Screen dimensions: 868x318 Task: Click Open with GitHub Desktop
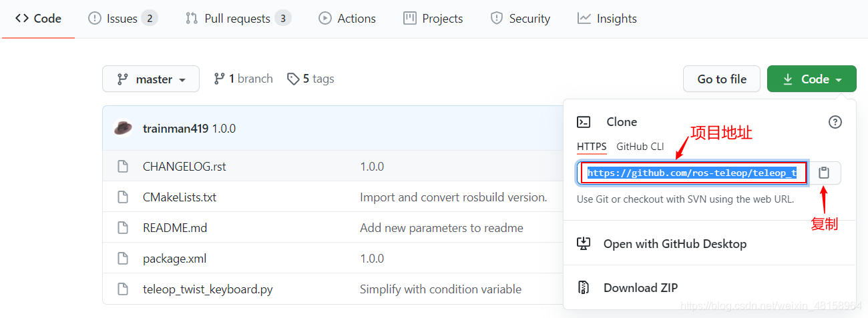[674, 244]
